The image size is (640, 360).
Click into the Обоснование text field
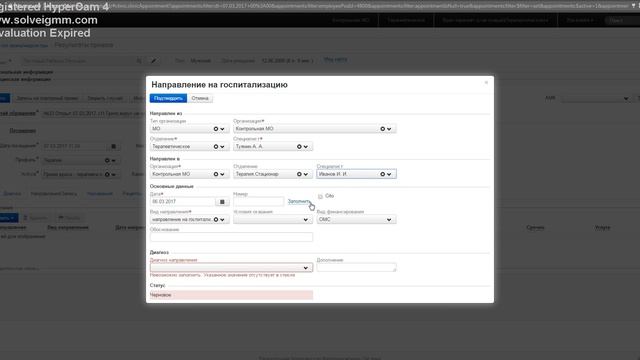[x=231, y=237]
